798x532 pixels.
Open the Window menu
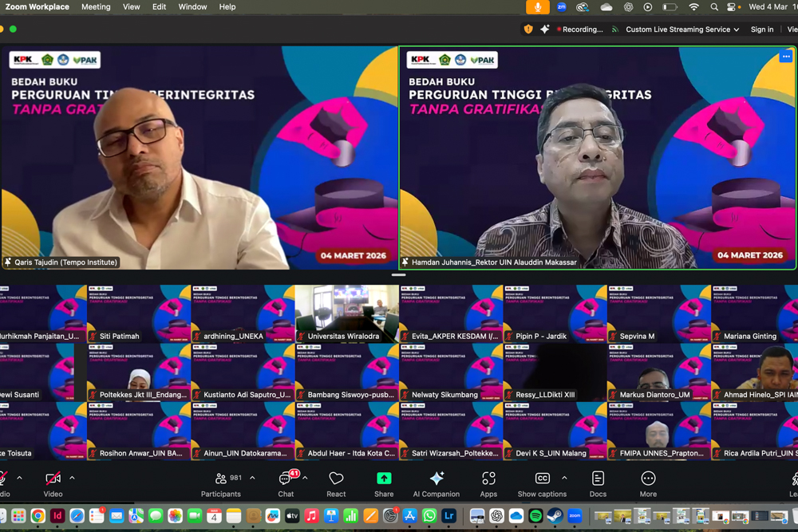192,7
